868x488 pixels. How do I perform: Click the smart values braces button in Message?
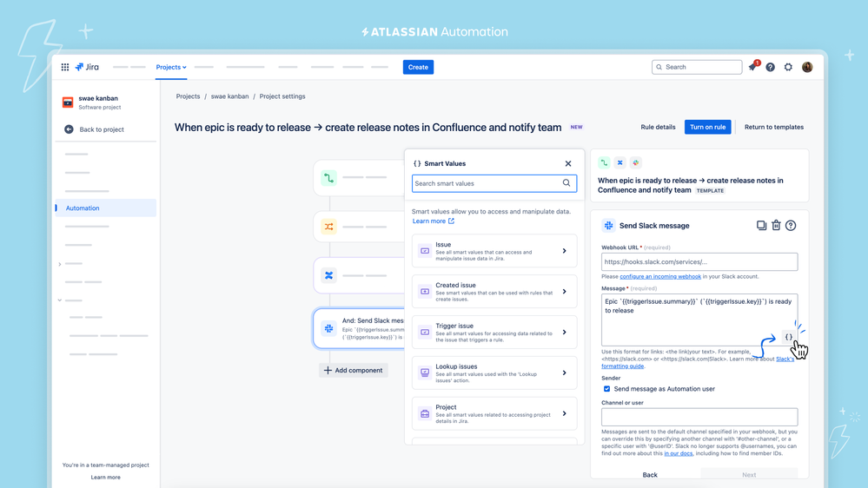[x=788, y=336]
